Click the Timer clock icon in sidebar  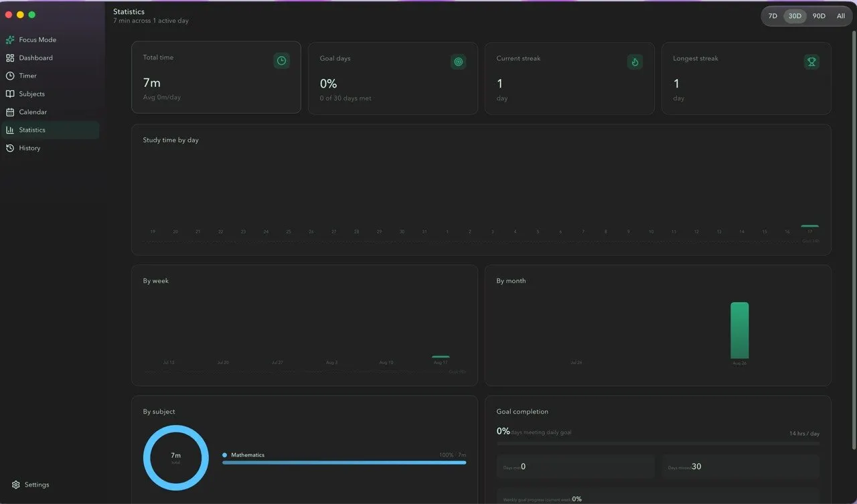(x=10, y=76)
